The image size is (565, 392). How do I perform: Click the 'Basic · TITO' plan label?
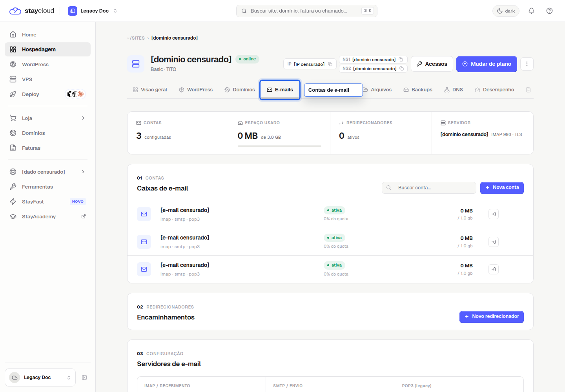pyautogui.click(x=163, y=69)
